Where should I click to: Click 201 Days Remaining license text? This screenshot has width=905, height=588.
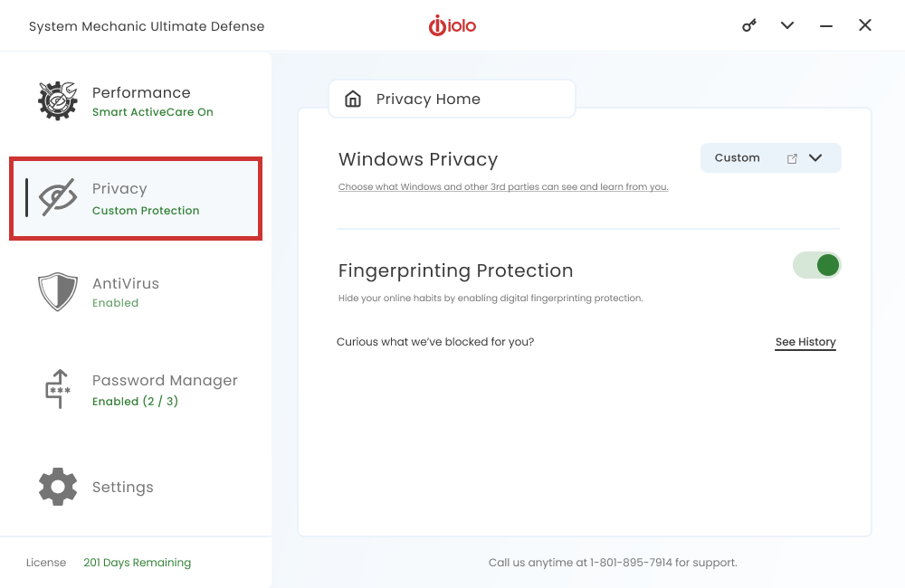click(x=138, y=563)
